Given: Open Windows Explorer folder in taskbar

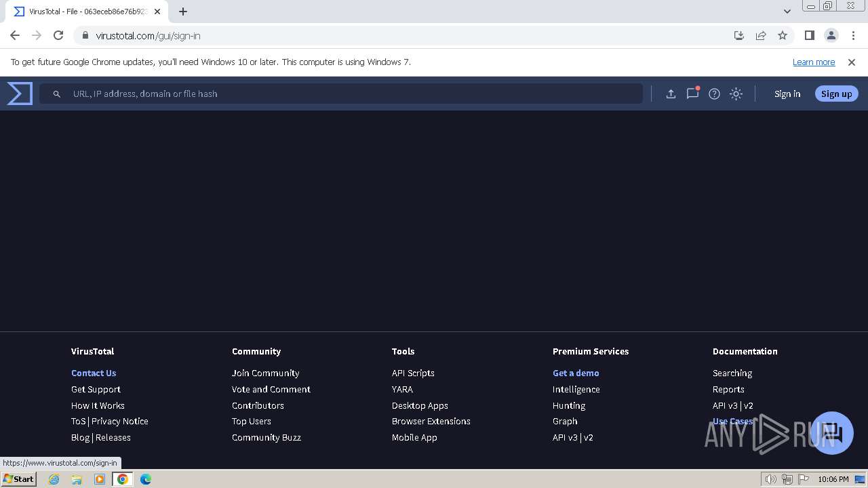Looking at the screenshot, I should click(77, 479).
